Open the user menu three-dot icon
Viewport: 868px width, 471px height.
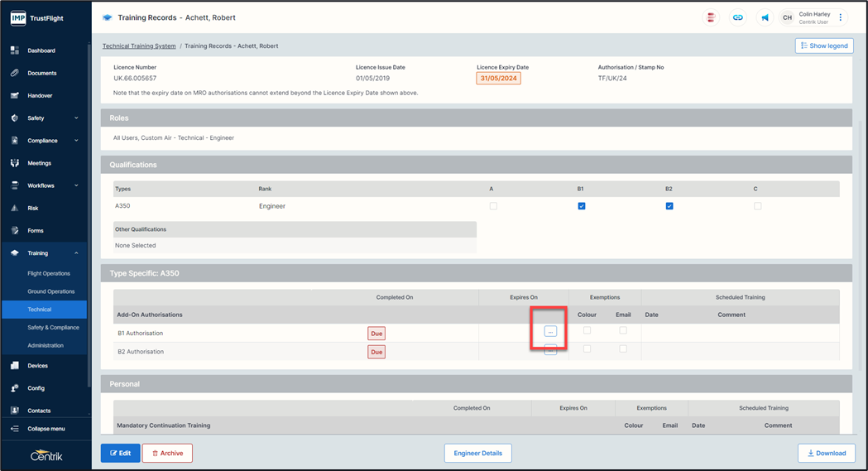click(x=841, y=17)
